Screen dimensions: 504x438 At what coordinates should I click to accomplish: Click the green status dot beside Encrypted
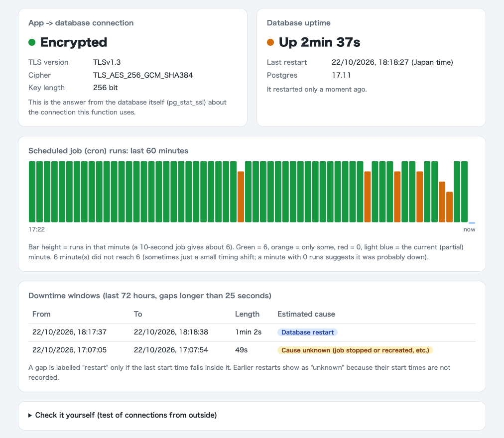32,42
